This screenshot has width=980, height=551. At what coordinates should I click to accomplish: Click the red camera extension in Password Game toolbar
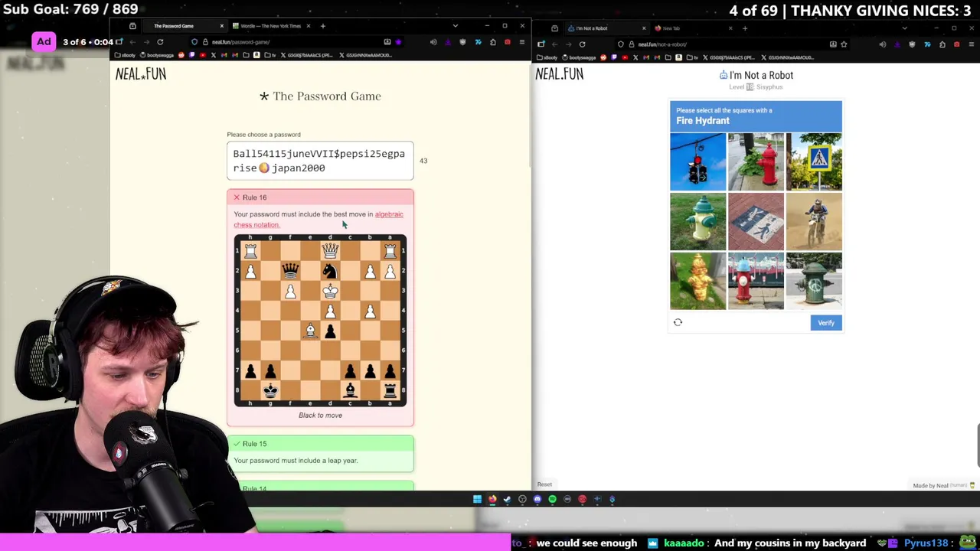pos(507,42)
